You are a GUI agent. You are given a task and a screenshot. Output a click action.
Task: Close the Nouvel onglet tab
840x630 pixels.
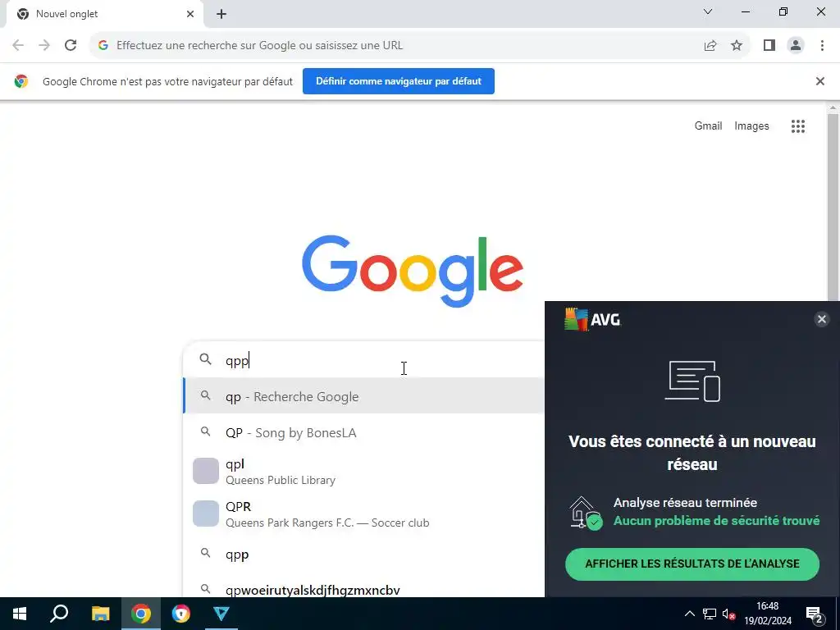[190, 14]
